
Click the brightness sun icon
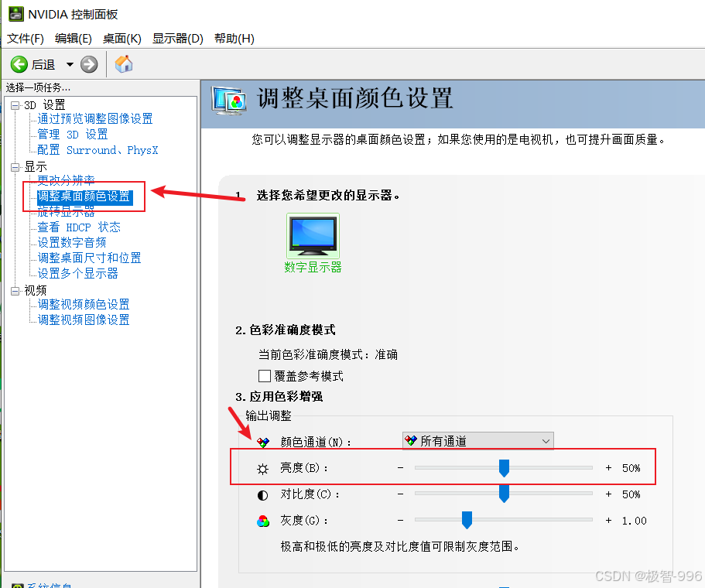coord(262,469)
